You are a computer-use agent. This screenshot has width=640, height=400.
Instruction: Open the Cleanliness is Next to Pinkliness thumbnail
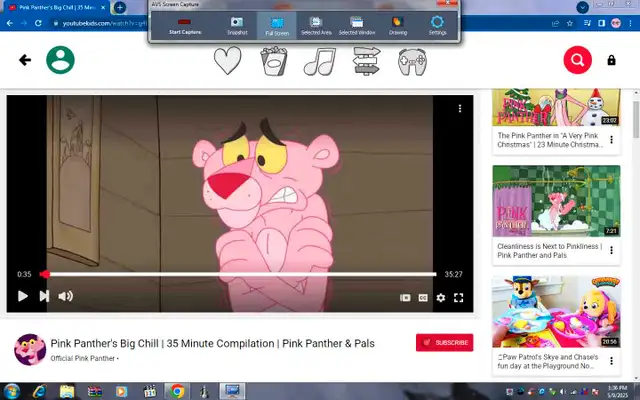556,201
